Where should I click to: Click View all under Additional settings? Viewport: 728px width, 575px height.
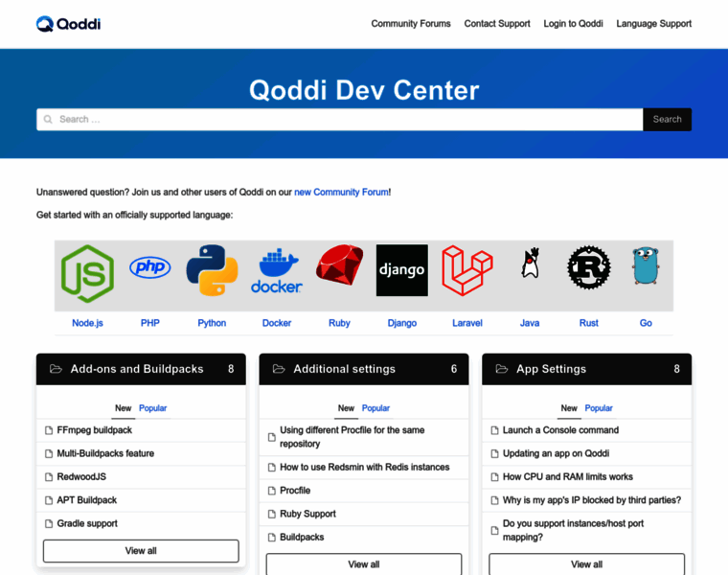tap(364, 564)
